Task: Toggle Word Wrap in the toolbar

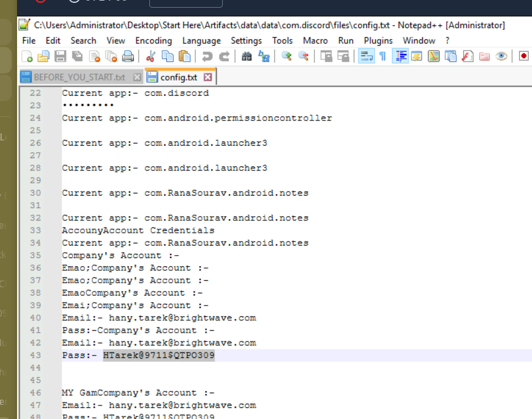Action: (367, 56)
